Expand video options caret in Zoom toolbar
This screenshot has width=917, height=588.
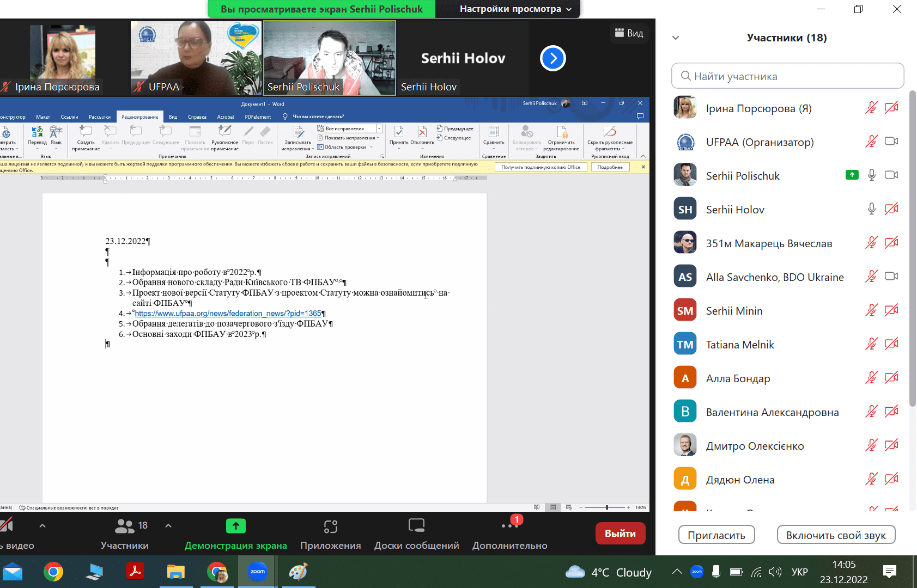[42, 526]
